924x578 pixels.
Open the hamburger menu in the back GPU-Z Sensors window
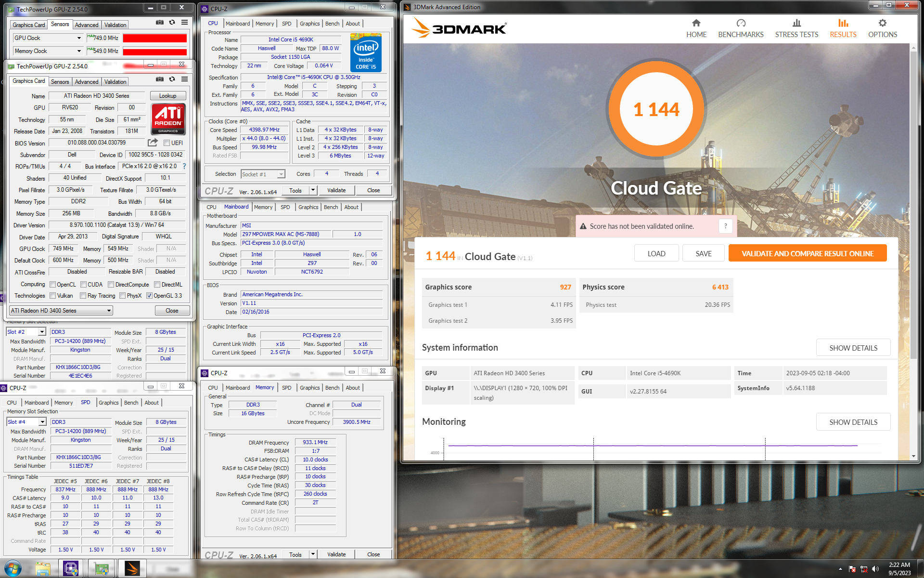(184, 23)
